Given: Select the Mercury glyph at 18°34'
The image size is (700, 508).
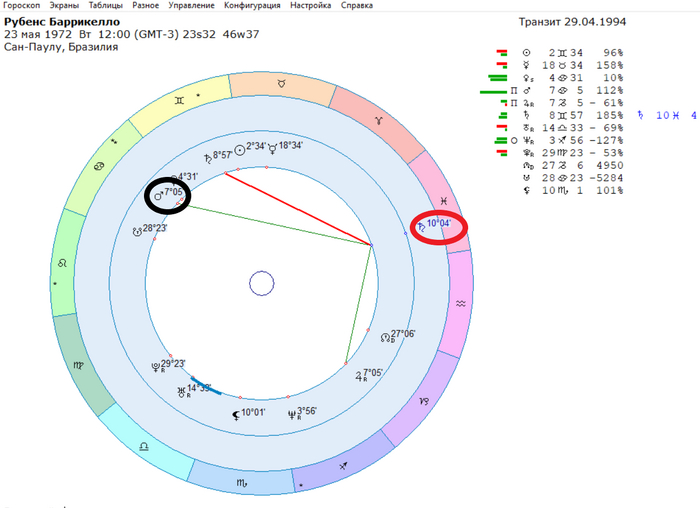Looking at the screenshot, I should [x=272, y=149].
